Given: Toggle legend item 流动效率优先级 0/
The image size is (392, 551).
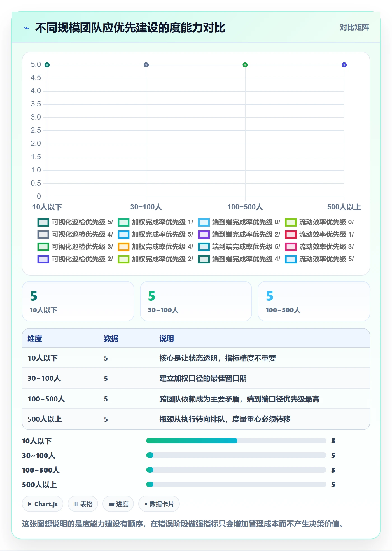Looking at the screenshot, I should pos(319,222).
